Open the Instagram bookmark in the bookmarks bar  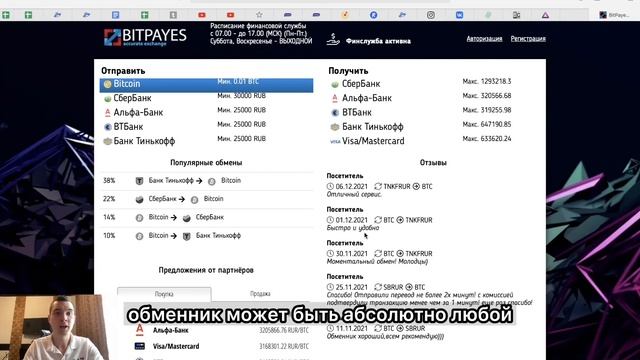click(x=431, y=15)
